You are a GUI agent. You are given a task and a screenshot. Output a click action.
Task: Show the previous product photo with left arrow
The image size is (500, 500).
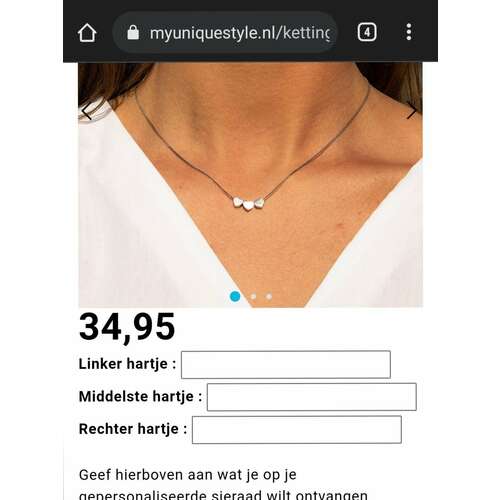coord(86,111)
